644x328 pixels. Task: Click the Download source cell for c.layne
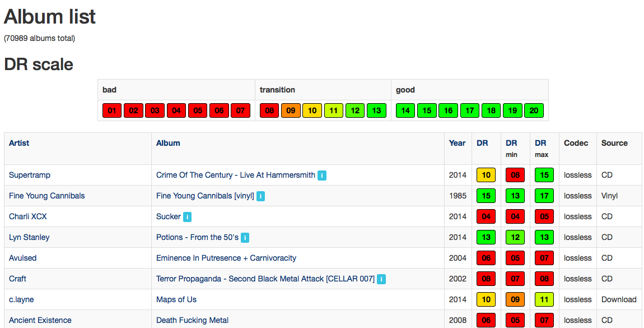[619, 299]
